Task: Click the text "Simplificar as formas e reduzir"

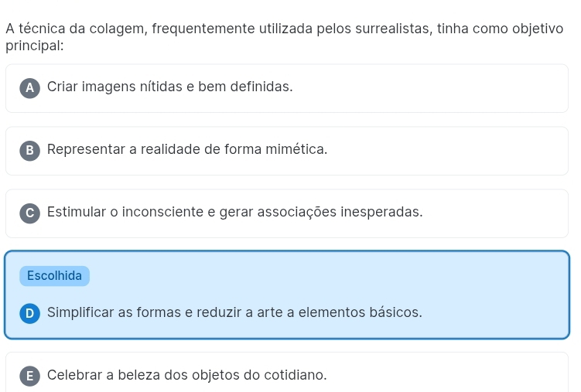Action: (x=147, y=313)
